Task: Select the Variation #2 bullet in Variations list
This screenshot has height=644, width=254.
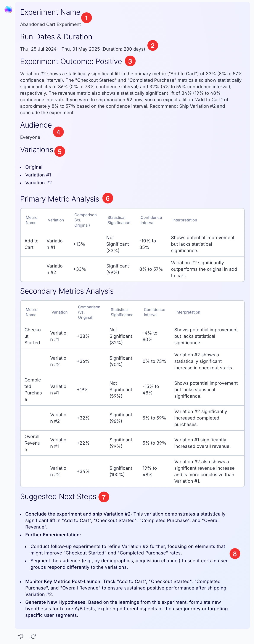Action: click(x=39, y=183)
